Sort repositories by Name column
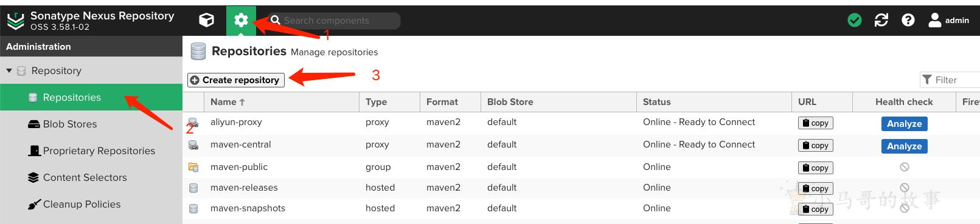980x224 pixels. [x=228, y=102]
